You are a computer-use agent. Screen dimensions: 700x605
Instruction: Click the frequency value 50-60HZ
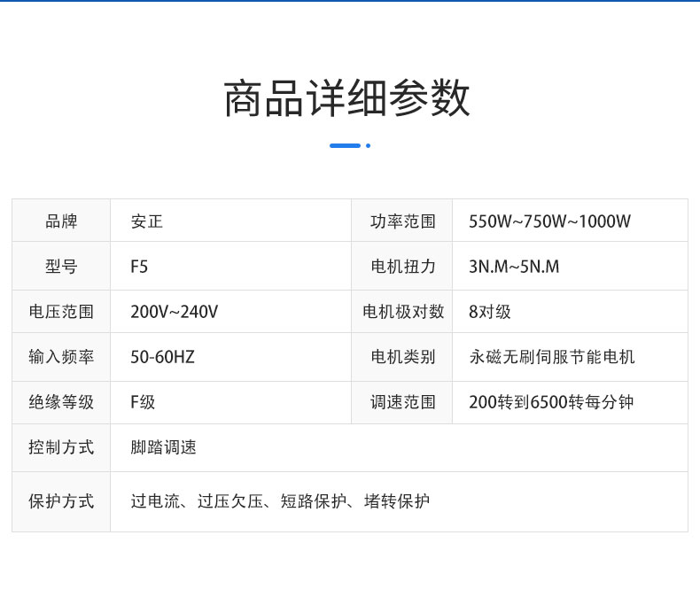click(x=162, y=357)
